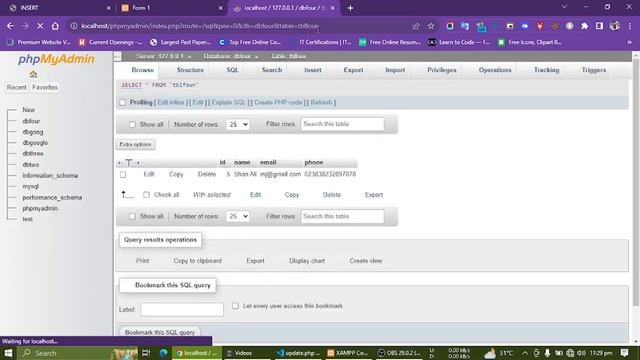Expand the dbgoogle database tree node

pyautogui.click(x=12, y=143)
